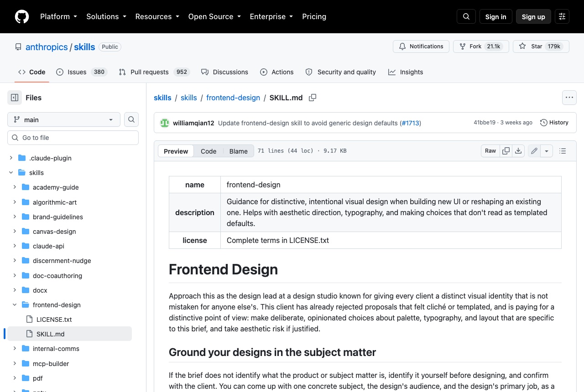Open the commit History
584x392 pixels.
pyautogui.click(x=554, y=123)
